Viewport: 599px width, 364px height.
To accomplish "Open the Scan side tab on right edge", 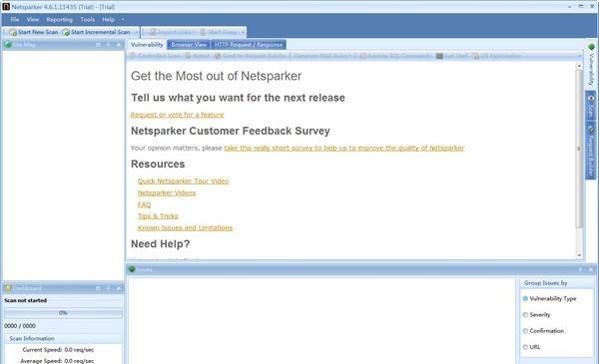I will tap(591, 105).
